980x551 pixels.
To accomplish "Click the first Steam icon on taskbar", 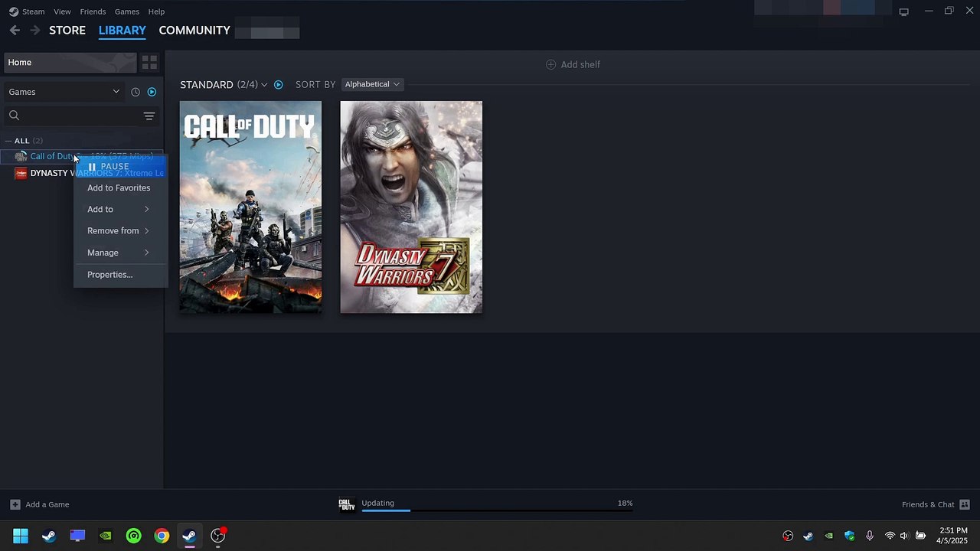I will pos(49,536).
